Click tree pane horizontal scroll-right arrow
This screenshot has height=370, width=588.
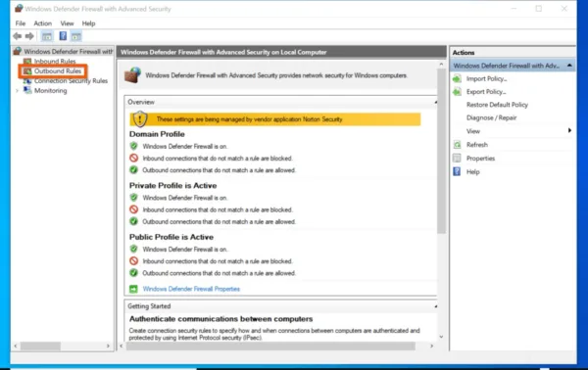[108, 347]
